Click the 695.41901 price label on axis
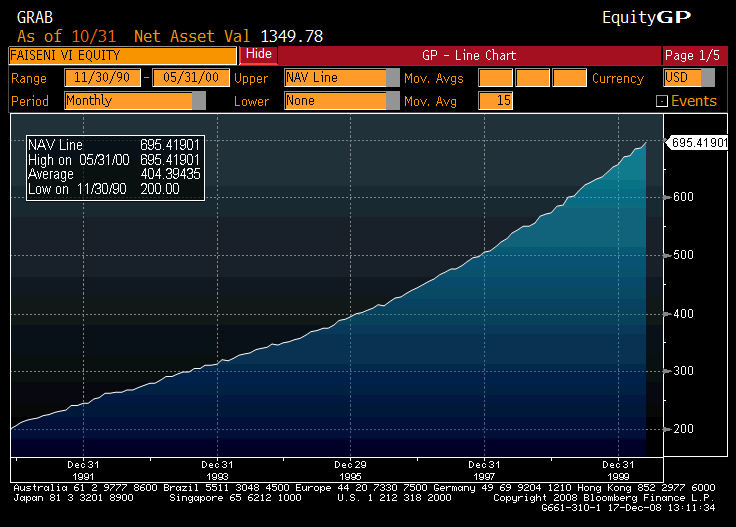 click(x=698, y=143)
